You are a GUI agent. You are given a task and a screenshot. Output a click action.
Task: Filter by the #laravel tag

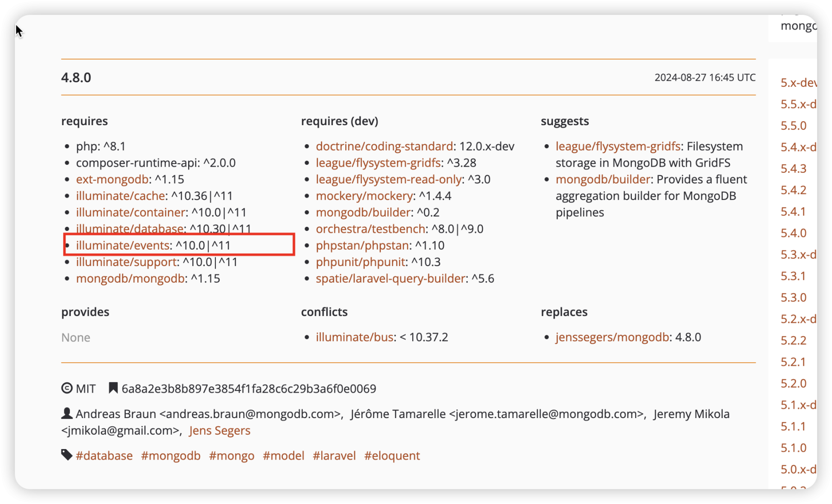point(334,456)
